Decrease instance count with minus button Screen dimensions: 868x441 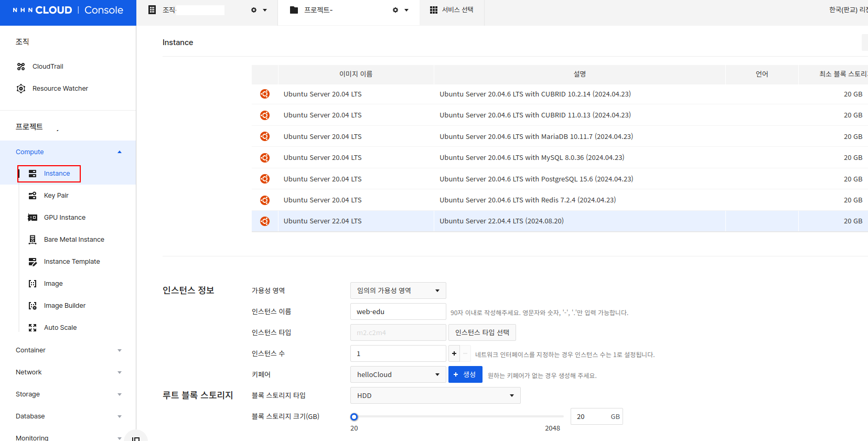[x=465, y=353]
